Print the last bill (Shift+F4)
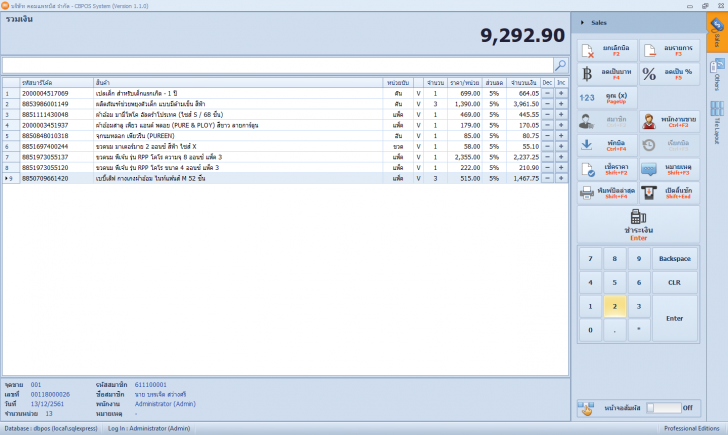728x435 pixels. pos(607,193)
